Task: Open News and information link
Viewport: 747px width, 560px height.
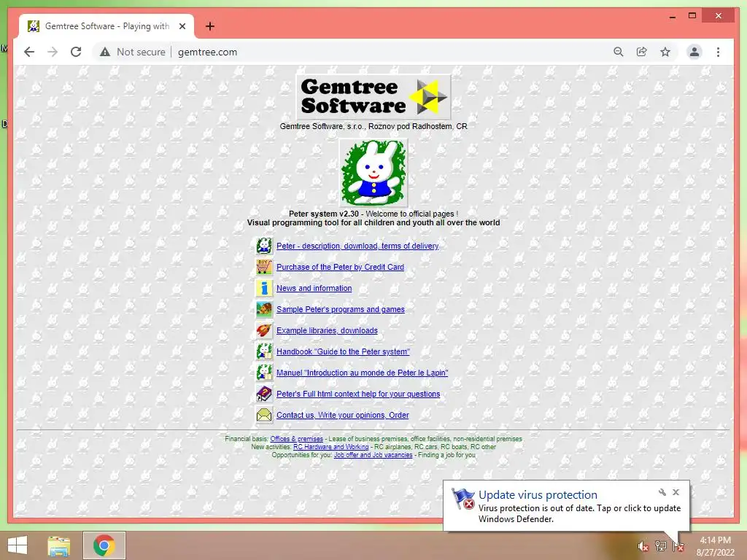Action: [314, 288]
